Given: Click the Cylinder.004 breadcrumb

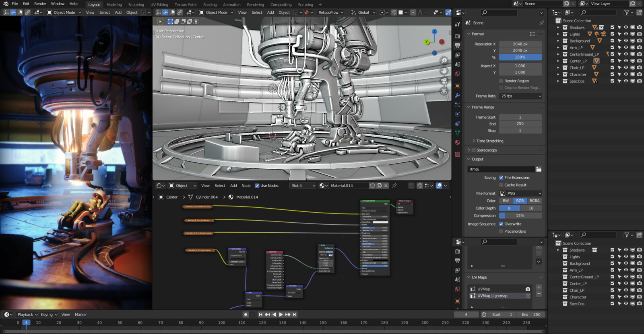Looking at the screenshot, I should click(x=206, y=197).
